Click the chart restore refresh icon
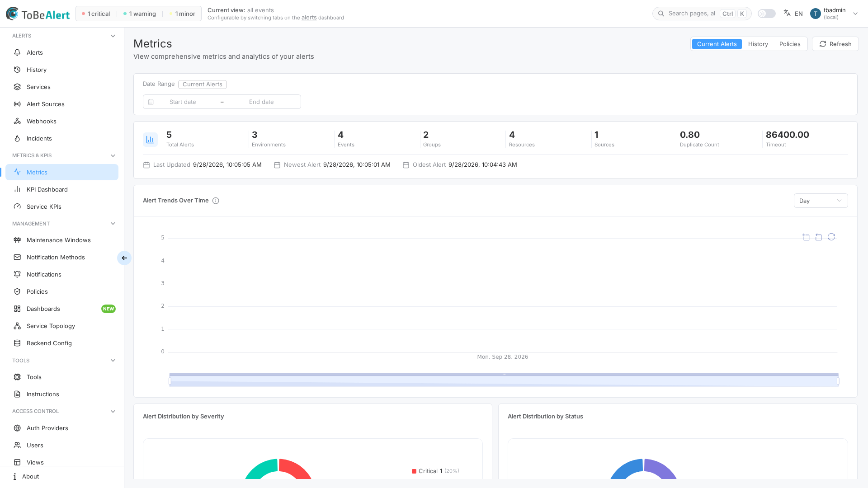Screen dimensions: 868x488 (831, 237)
